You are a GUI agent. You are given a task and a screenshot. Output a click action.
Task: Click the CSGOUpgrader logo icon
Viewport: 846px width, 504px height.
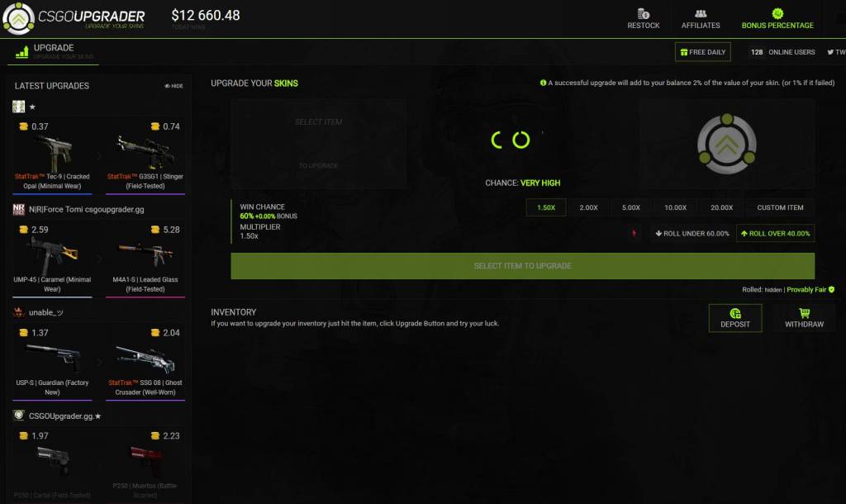click(18, 18)
